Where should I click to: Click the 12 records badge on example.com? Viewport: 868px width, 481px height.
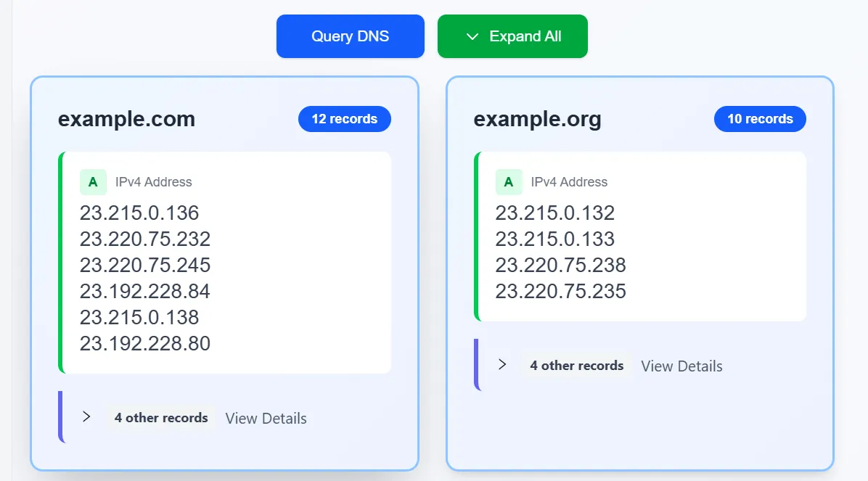point(344,118)
